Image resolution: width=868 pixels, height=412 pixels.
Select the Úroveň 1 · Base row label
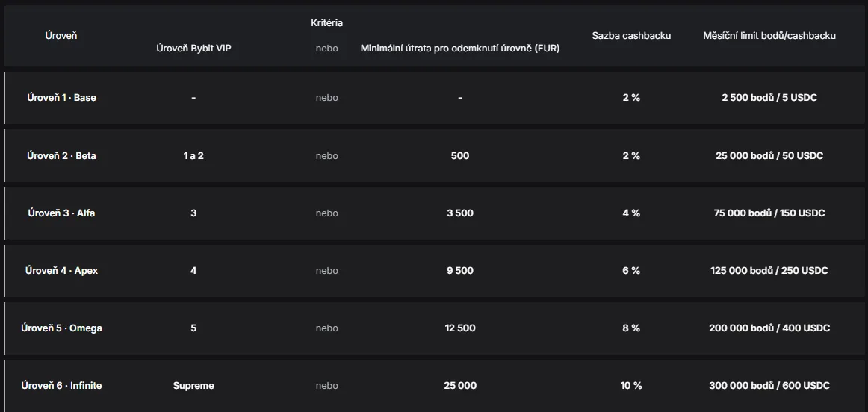(x=61, y=97)
